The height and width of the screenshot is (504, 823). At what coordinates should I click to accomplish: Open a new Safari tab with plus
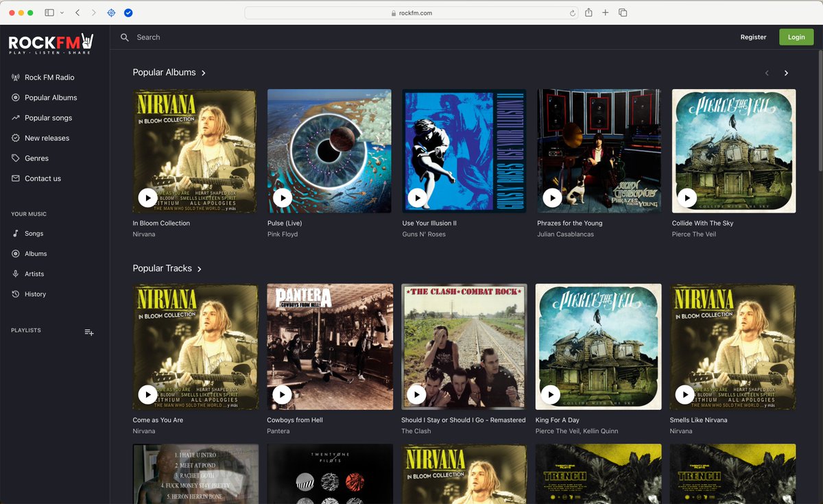(606, 12)
